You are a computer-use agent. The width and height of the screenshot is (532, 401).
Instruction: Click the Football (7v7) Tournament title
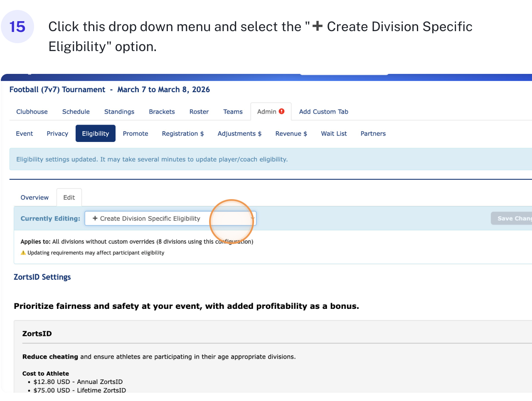pyautogui.click(x=57, y=90)
